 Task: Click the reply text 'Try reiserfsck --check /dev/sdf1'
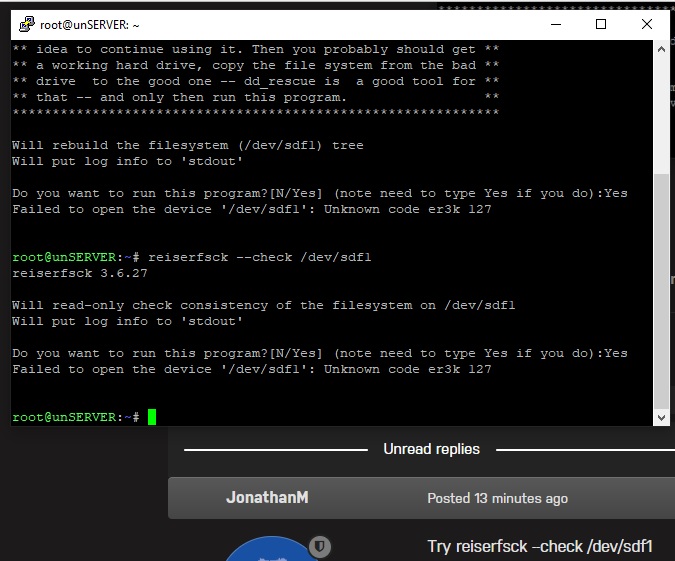(x=540, y=546)
